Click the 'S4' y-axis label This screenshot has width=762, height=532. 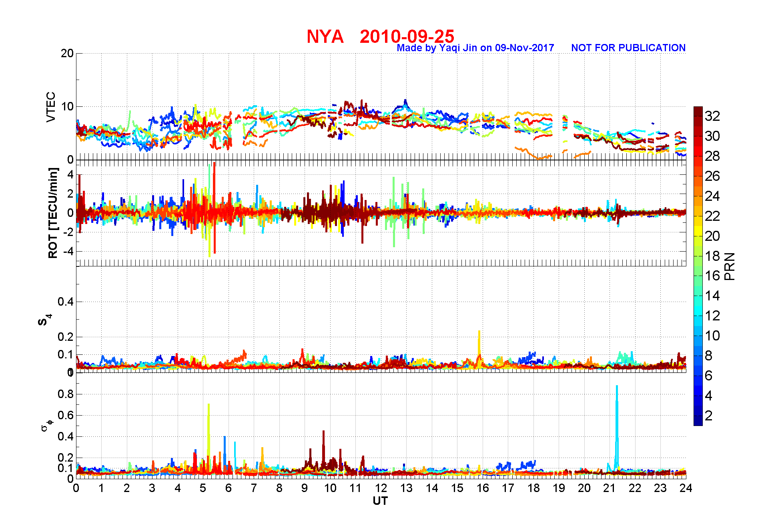click(x=45, y=320)
